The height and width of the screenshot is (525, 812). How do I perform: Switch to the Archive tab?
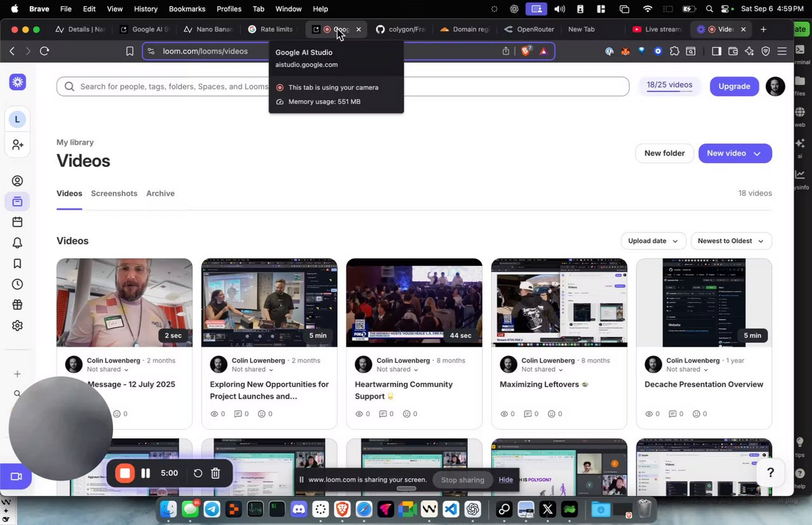coord(160,194)
